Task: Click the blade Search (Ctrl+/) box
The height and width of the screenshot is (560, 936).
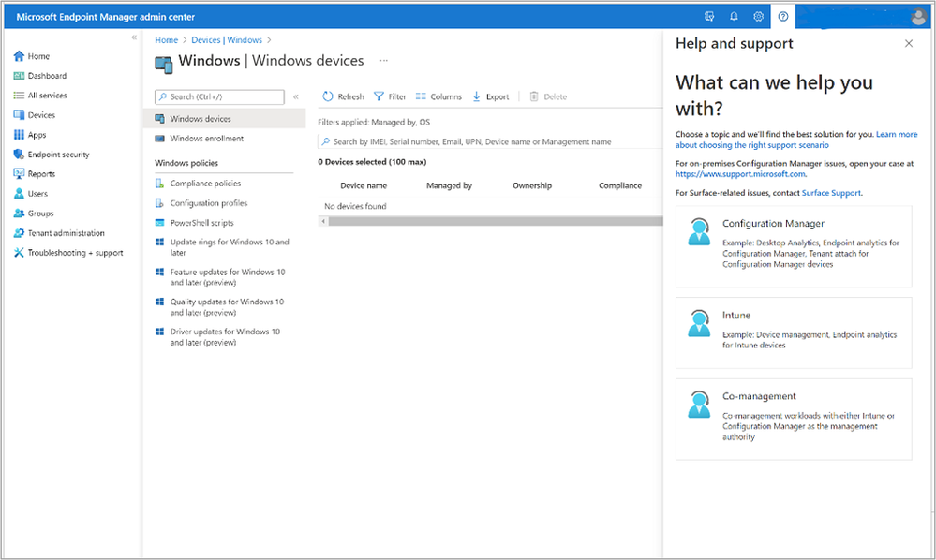Action: click(219, 96)
